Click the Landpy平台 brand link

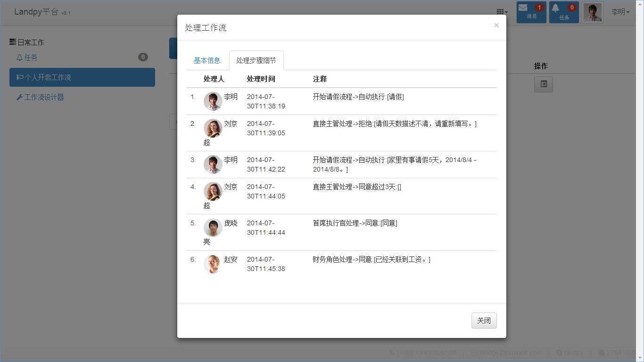pyautogui.click(x=42, y=12)
